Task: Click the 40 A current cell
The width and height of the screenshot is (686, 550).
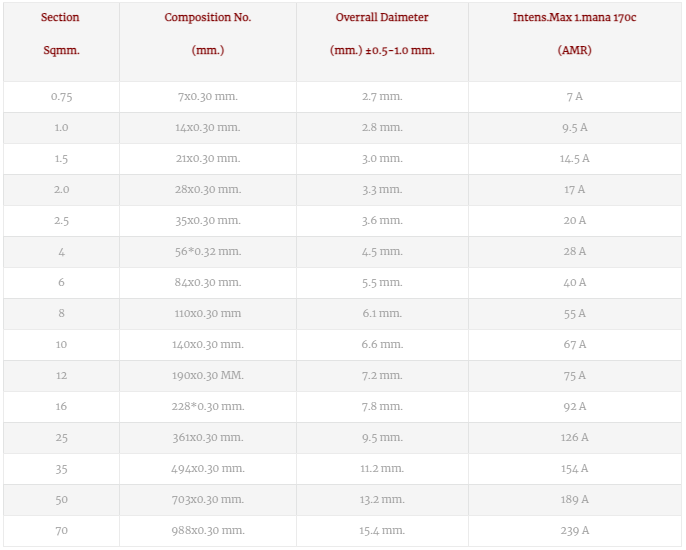Action: pyautogui.click(x=575, y=283)
